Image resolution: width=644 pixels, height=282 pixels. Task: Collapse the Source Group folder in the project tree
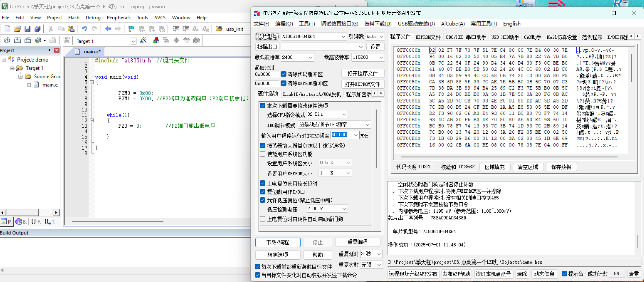click(21, 77)
